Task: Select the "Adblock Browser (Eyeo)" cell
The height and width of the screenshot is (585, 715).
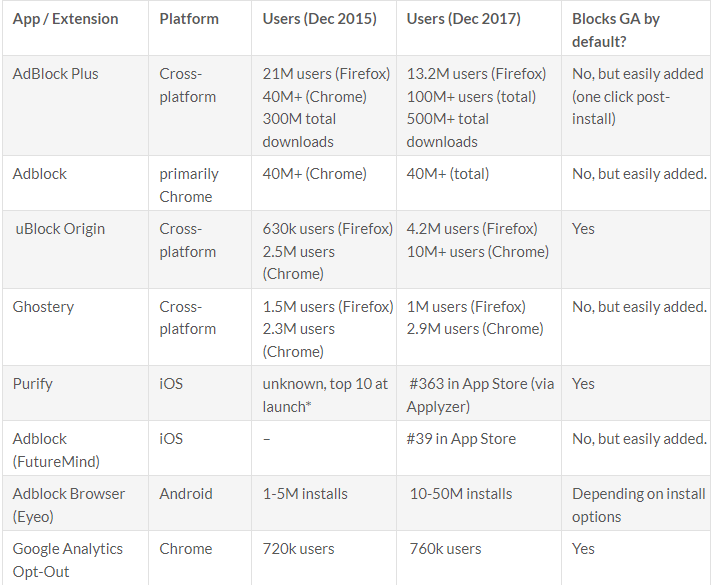Action: (x=68, y=505)
